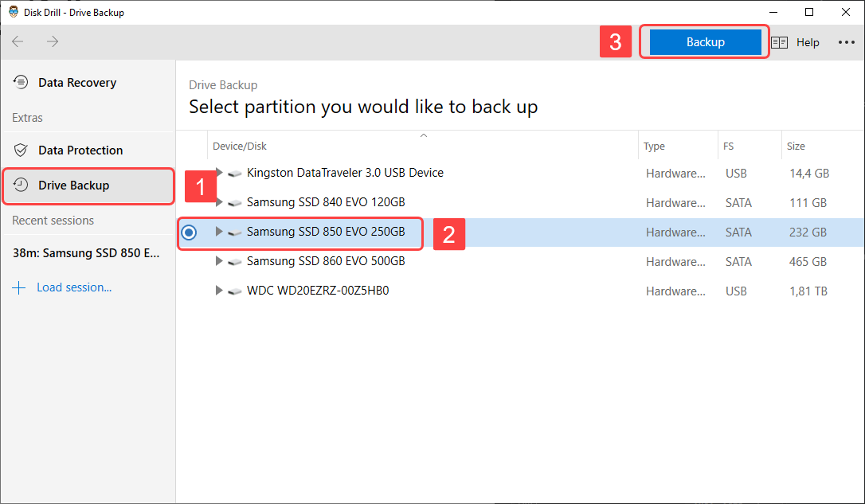Open the Data Protection section
The image size is (865, 504).
point(88,150)
